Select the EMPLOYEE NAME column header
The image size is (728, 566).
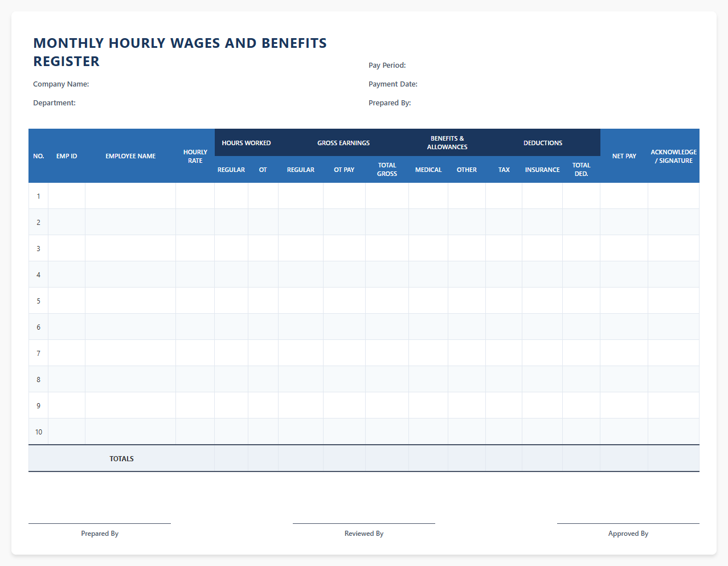point(130,156)
